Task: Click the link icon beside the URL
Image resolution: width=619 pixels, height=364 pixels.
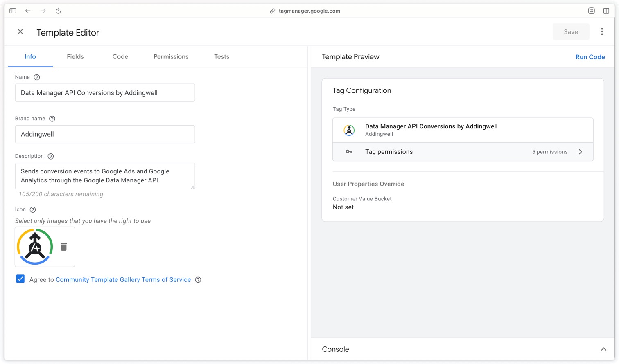Action: coord(272,11)
